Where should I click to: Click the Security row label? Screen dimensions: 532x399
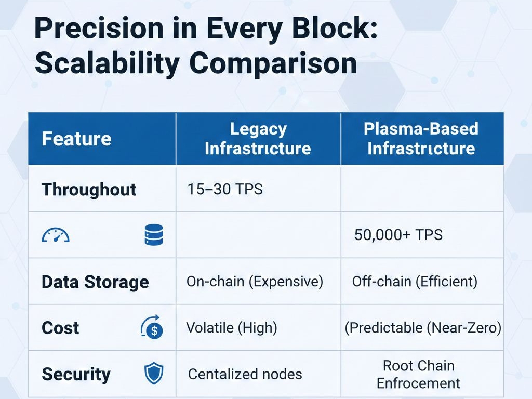(x=76, y=374)
